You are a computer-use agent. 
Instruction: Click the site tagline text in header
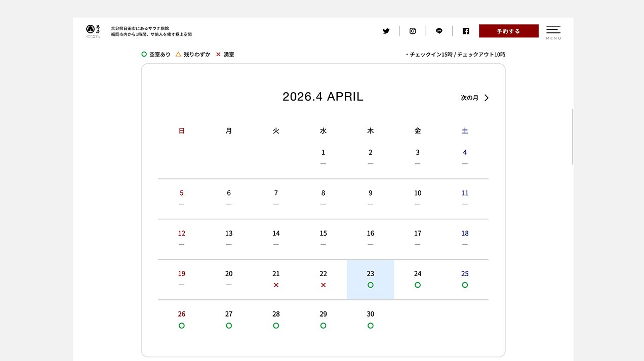pyautogui.click(x=151, y=31)
